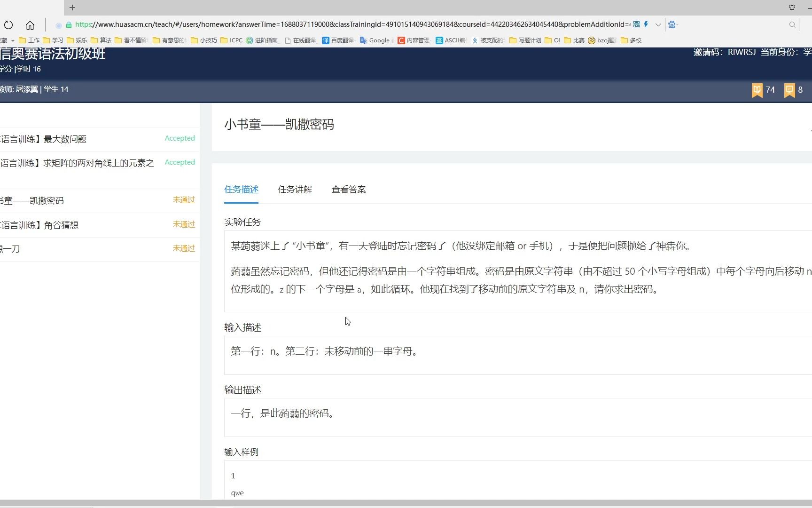Open the 多校 bookmark folder
Screen dimensions: 812x508
[631, 40]
